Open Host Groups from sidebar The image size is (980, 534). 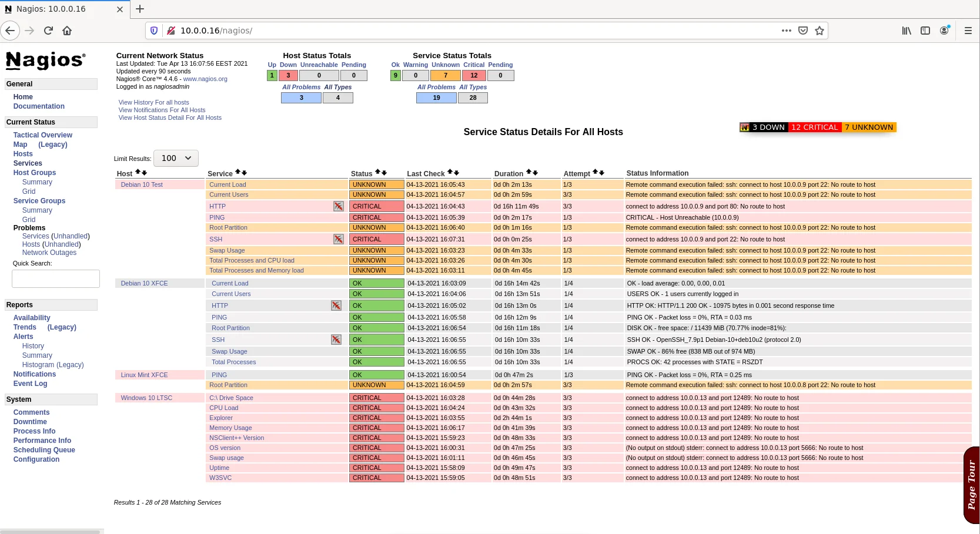[x=35, y=173]
